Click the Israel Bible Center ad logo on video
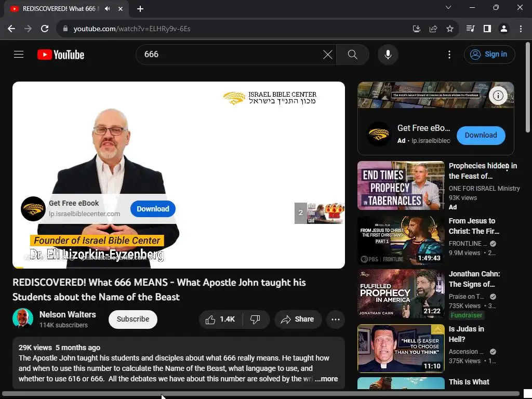Screen dimensions: 532x399 33,209
